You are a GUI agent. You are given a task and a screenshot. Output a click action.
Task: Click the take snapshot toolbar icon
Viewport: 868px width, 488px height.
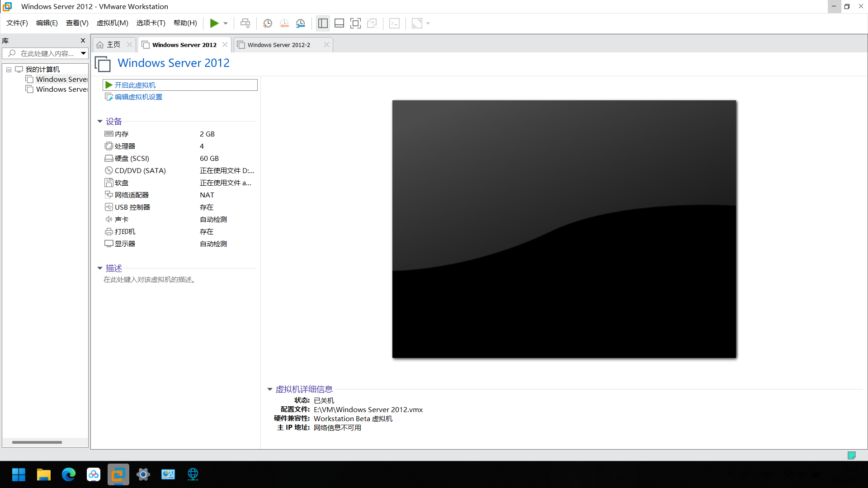(x=268, y=23)
